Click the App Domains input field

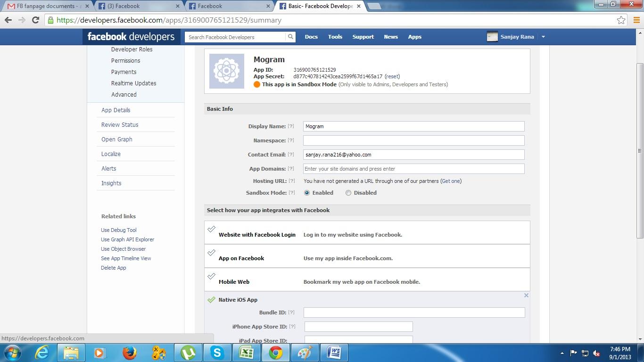414,169
